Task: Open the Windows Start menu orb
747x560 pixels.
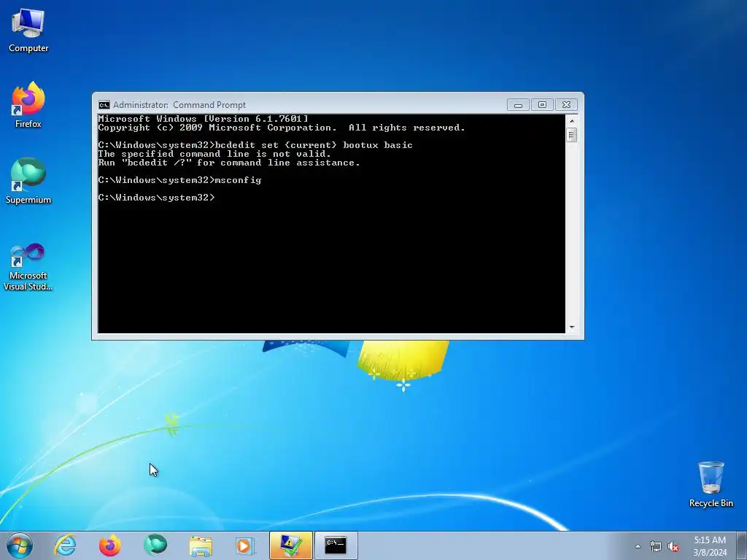Action: 20,545
